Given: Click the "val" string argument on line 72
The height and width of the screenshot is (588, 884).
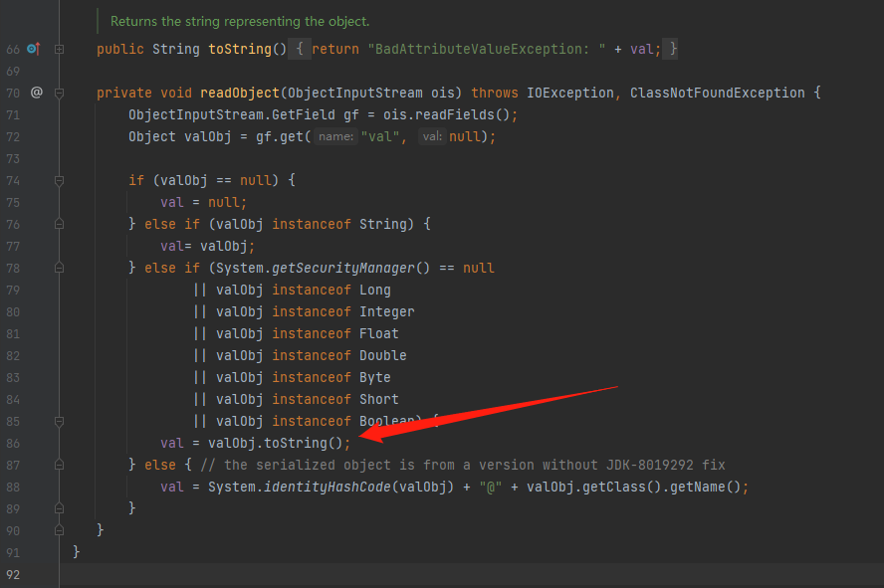Looking at the screenshot, I should [x=380, y=137].
